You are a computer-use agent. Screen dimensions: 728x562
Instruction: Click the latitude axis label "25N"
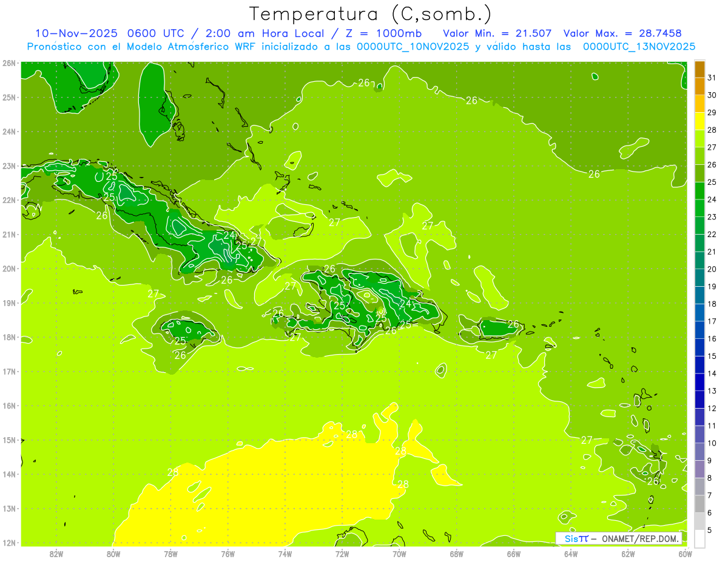pos(9,97)
